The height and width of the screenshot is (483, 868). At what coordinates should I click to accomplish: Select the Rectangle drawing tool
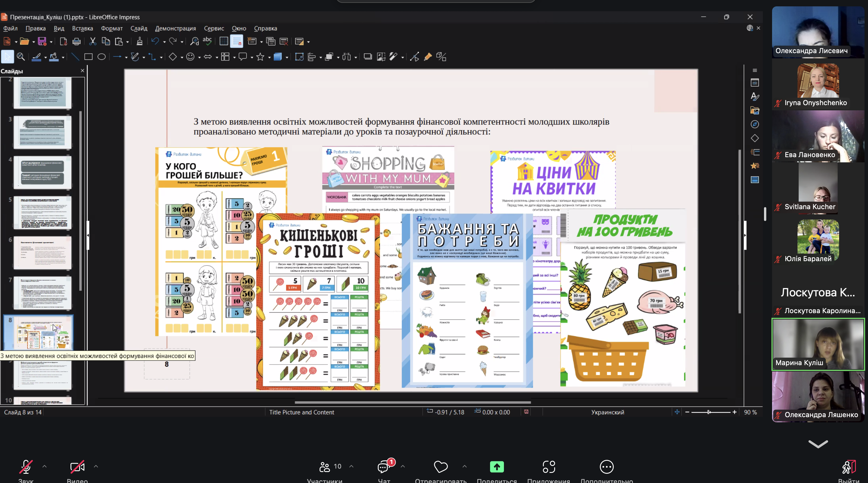click(x=88, y=57)
